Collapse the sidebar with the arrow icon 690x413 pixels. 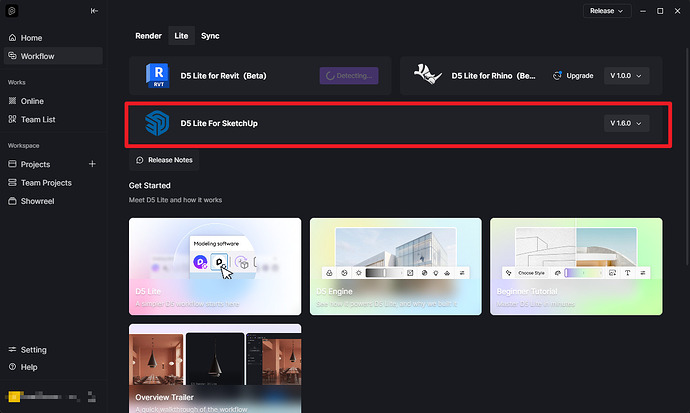click(94, 11)
